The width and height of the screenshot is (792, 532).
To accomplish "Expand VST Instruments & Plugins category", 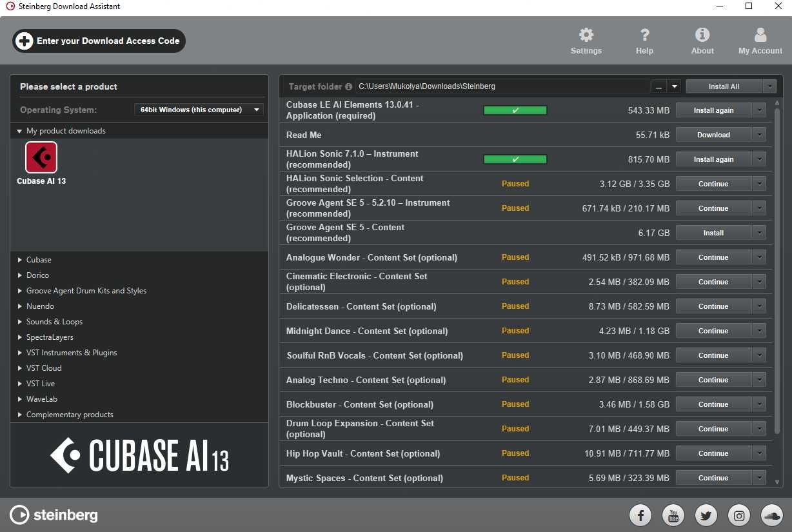I will click(20, 353).
